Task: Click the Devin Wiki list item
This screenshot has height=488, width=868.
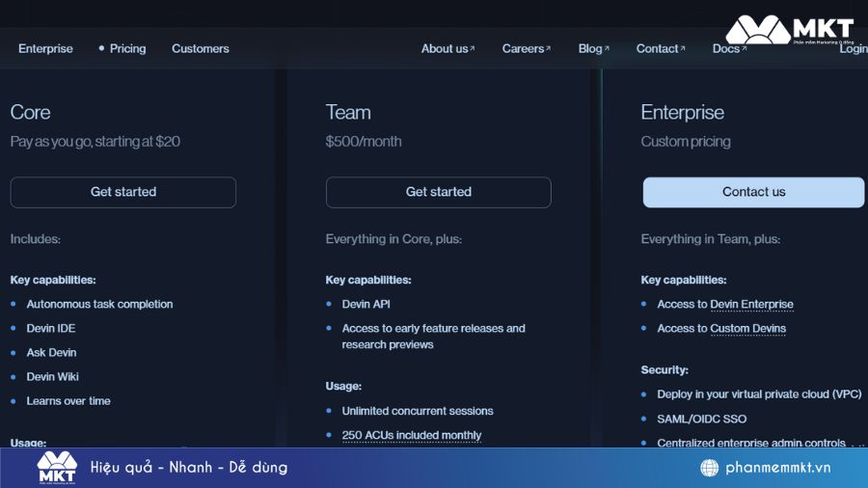Action: tap(53, 377)
